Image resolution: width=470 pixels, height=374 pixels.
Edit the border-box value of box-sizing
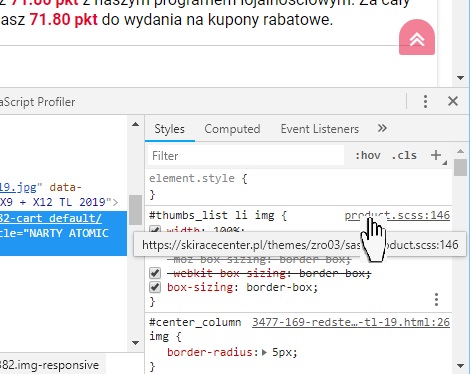(x=279, y=287)
